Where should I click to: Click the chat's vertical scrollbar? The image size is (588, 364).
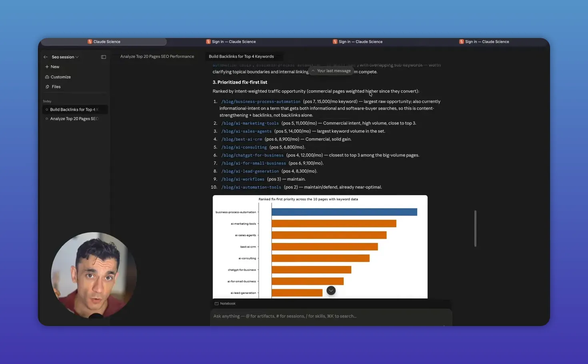coord(475,228)
